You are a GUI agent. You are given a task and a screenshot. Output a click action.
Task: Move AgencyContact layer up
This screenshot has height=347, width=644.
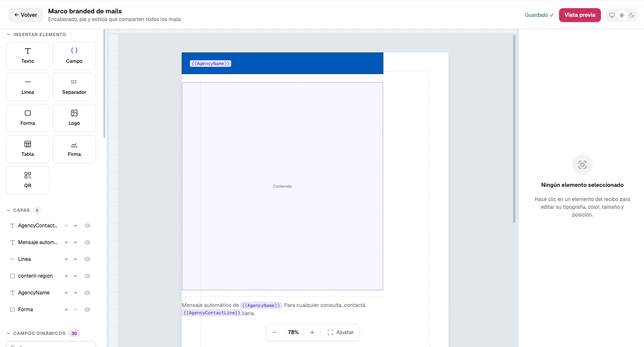(x=66, y=226)
